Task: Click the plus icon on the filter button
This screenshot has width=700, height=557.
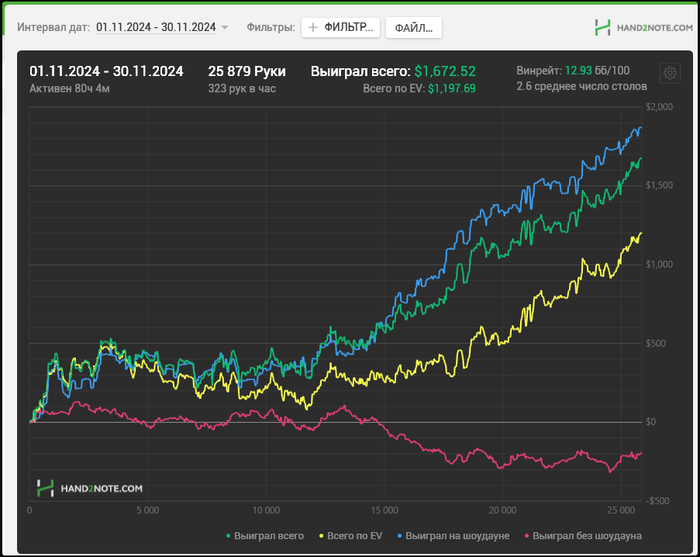Action: (313, 28)
